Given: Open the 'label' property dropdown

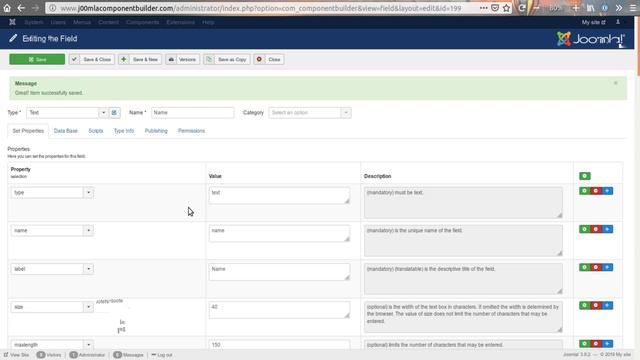Looking at the screenshot, I should click(52, 269).
